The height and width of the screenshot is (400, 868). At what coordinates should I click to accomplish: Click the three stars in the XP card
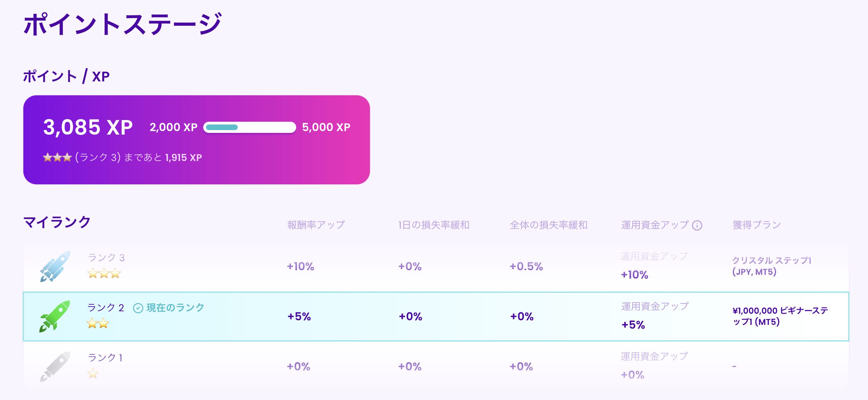(57, 158)
